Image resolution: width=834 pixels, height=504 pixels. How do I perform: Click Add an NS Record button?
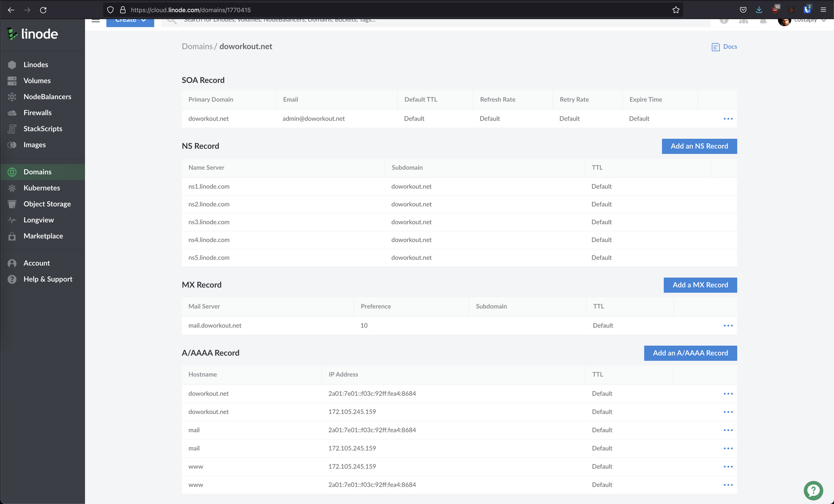(699, 146)
